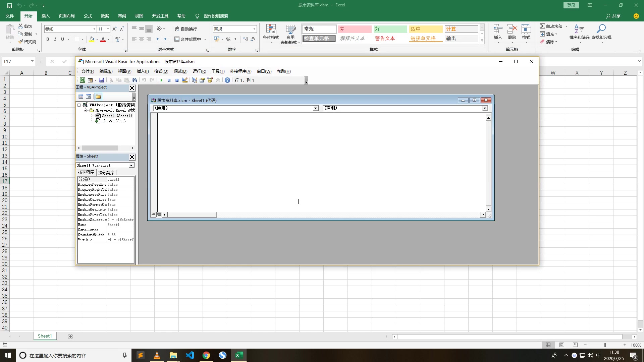Image resolution: width=644 pixels, height=362 pixels.
Task: Open VBA 工具(T) Tools menu
Action: pyautogui.click(x=218, y=71)
